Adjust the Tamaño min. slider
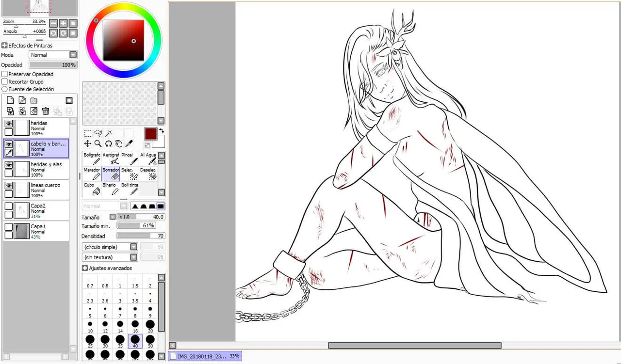The image size is (621, 364). [136, 226]
